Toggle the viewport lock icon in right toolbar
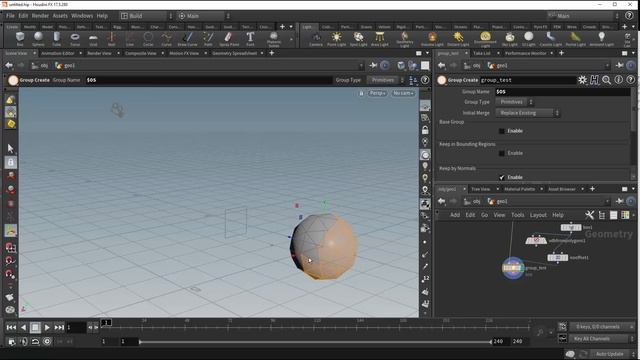The width and height of the screenshot is (640, 360). click(425, 130)
